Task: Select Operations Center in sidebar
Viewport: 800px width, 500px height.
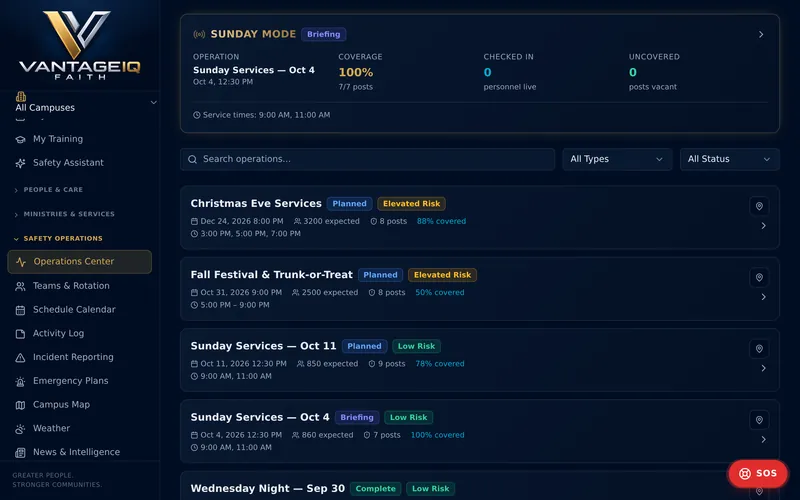Action: point(80,262)
